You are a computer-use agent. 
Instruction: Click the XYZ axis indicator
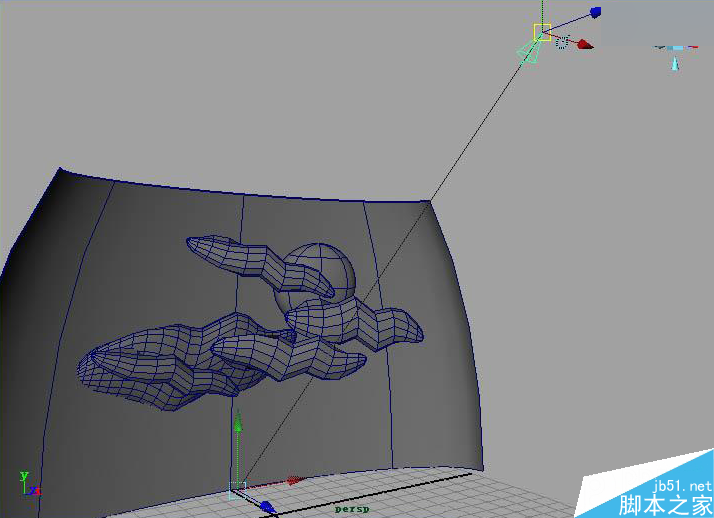(30, 484)
